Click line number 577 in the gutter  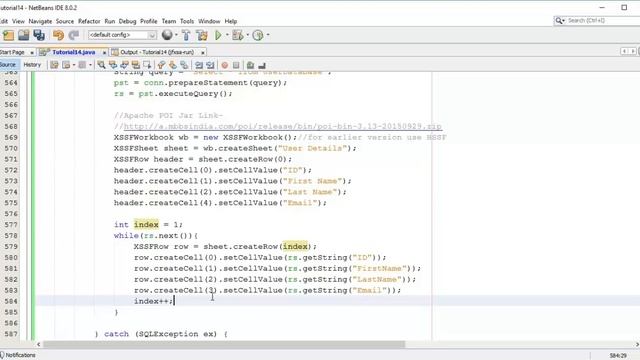point(11,224)
